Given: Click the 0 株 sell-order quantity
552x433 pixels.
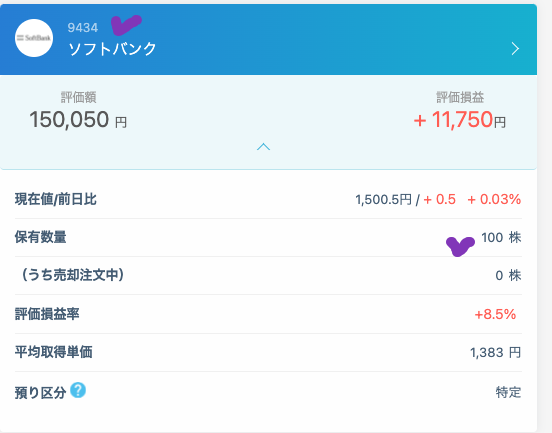Looking at the screenshot, I should click(x=508, y=275).
